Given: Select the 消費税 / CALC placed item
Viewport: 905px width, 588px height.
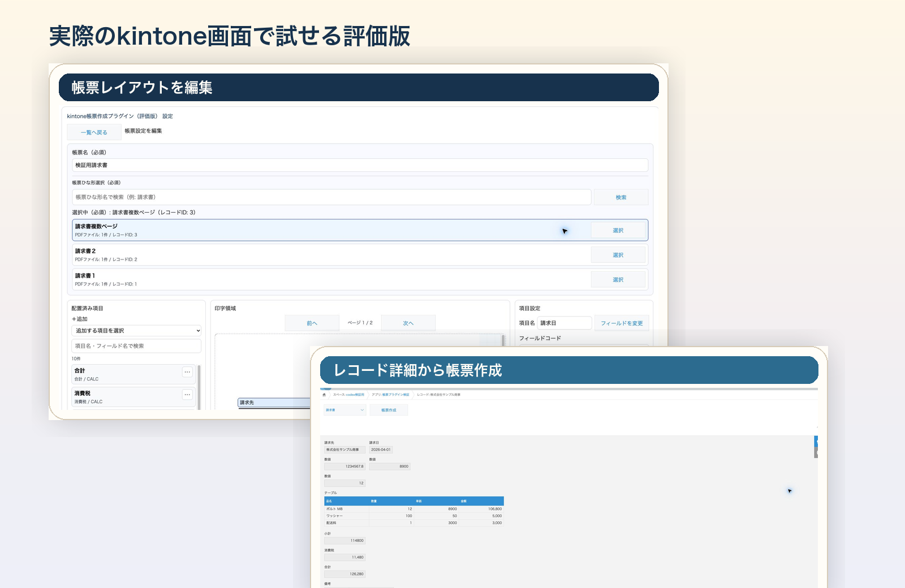Looking at the screenshot, I should click(x=133, y=397).
